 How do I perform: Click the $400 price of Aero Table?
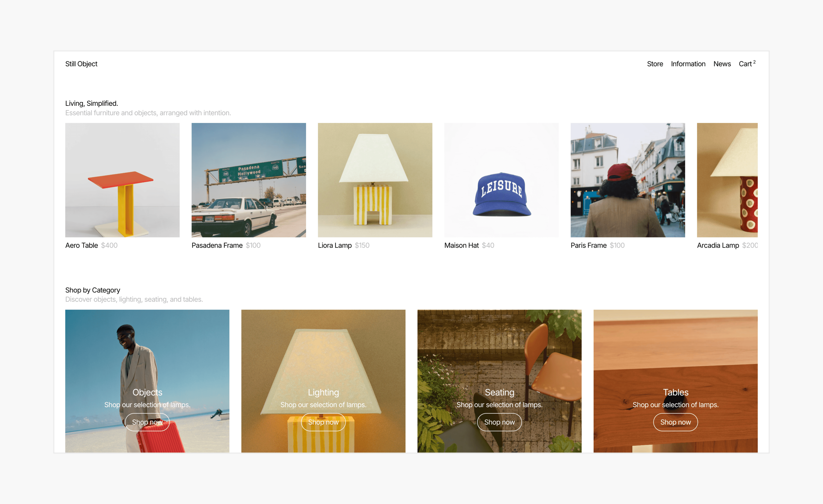coord(109,246)
